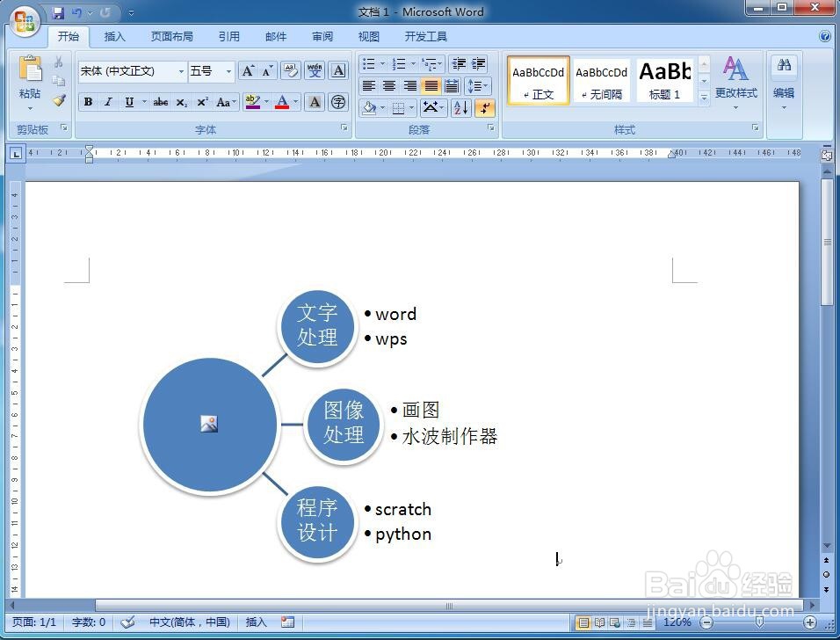Open the font size dropdown
Image resolution: width=840 pixels, height=640 pixels.
pos(228,71)
